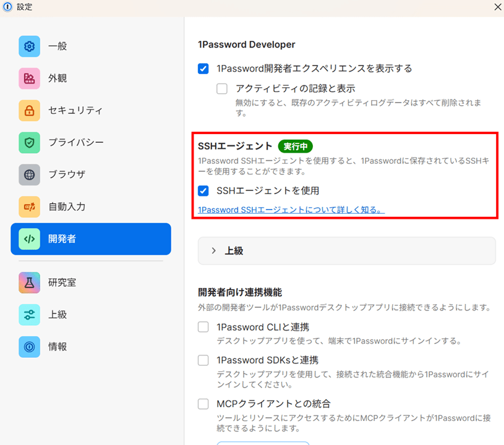Click the 情報 about icon
Image resolution: width=504 pixels, height=445 pixels.
[29, 347]
